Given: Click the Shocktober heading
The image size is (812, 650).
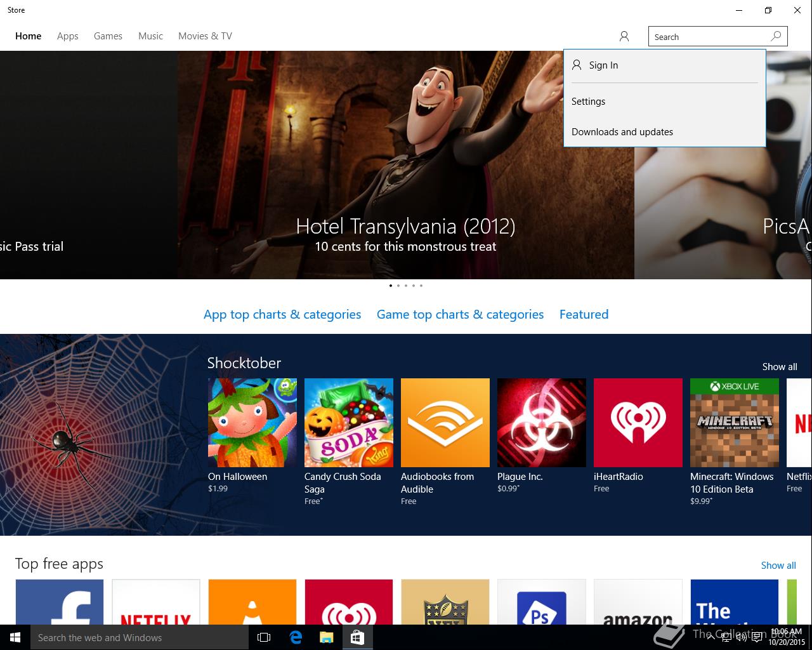Looking at the screenshot, I should (x=244, y=363).
